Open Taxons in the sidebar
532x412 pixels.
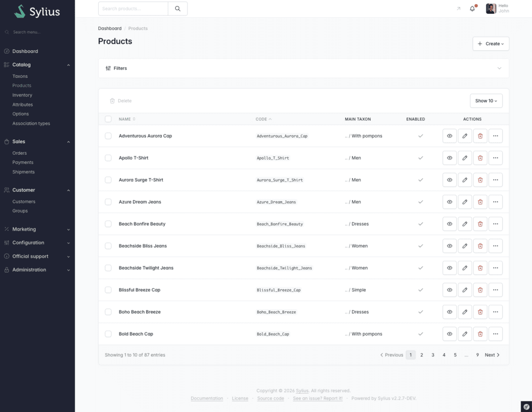[x=20, y=76]
